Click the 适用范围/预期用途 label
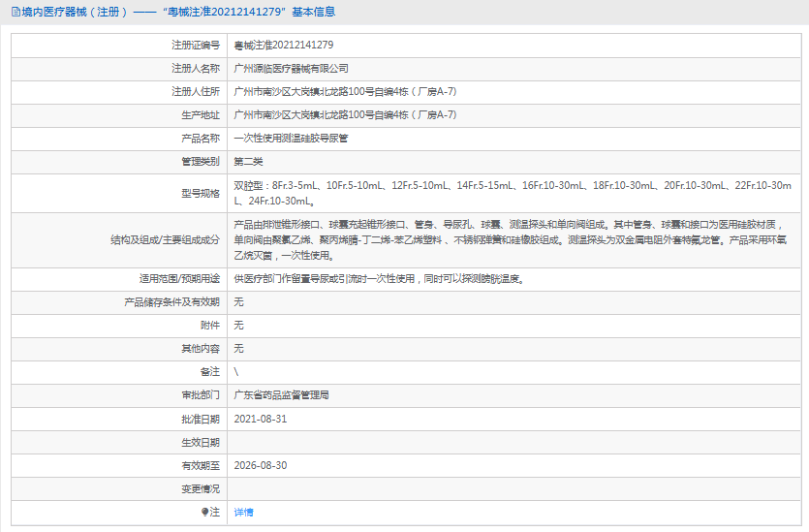 point(179,279)
